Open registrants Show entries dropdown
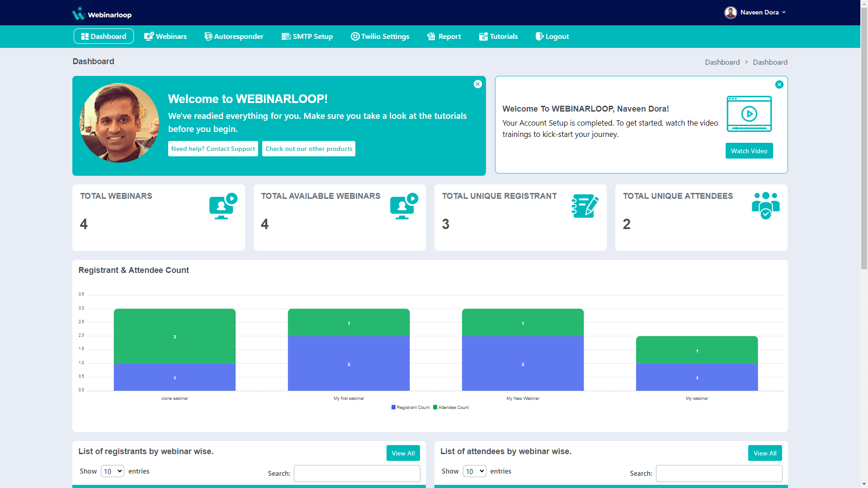This screenshot has width=868, height=488. tap(113, 471)
